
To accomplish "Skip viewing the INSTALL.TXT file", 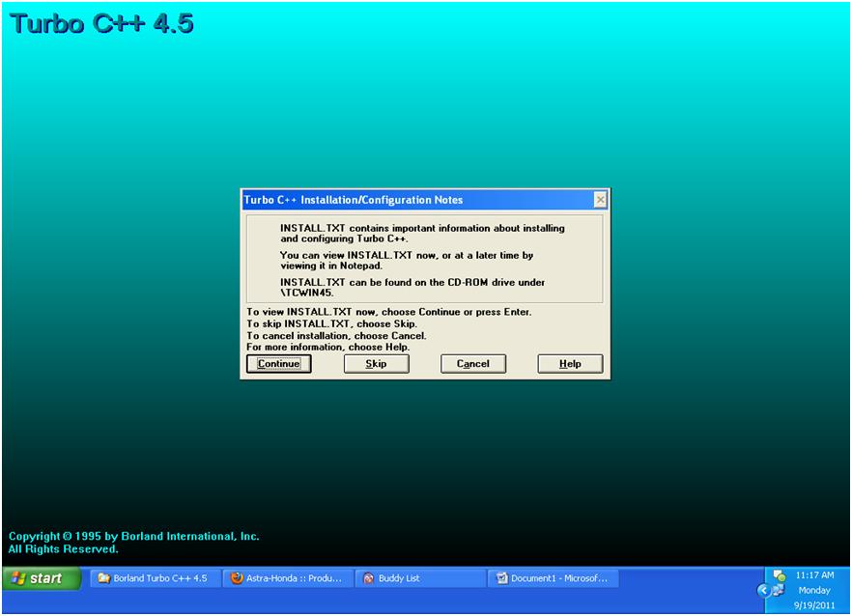I will coord(376,363).
